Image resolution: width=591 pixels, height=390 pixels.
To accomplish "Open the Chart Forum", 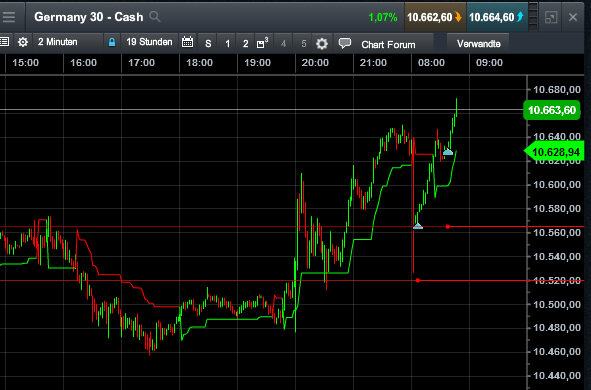I will click(388, 44).
